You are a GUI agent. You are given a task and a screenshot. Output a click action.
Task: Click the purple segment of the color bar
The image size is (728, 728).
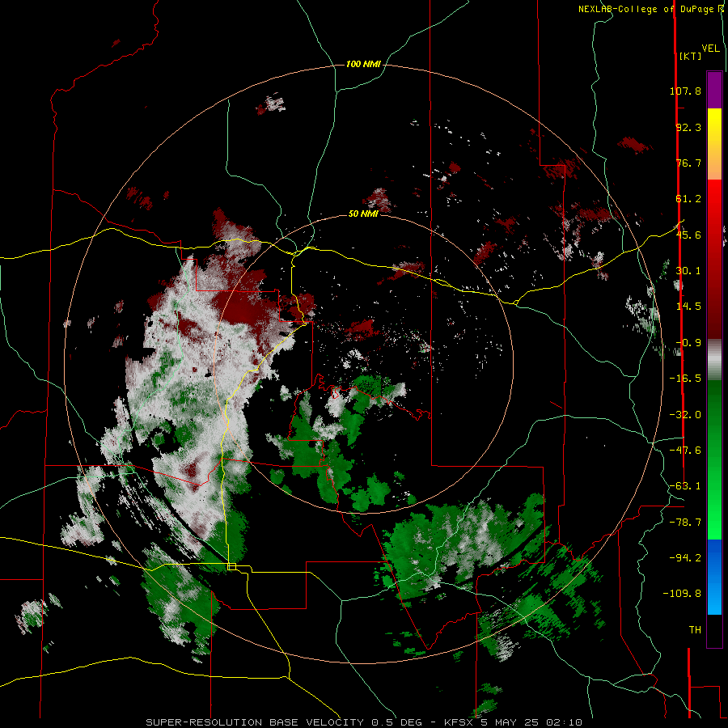tap(714, 91)
